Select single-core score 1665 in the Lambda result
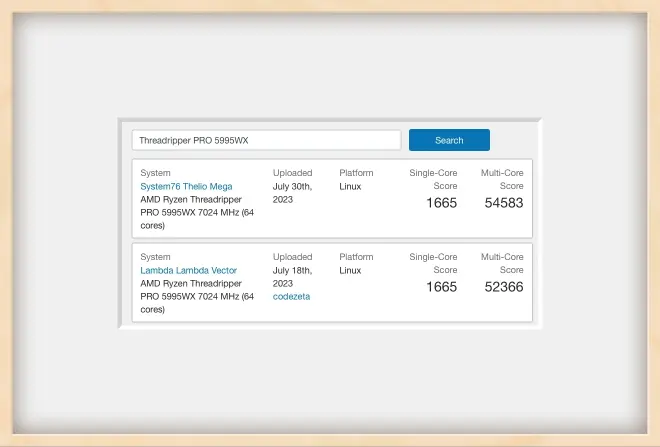The width and height of the screenshot is (660, 447). point(441,287)
